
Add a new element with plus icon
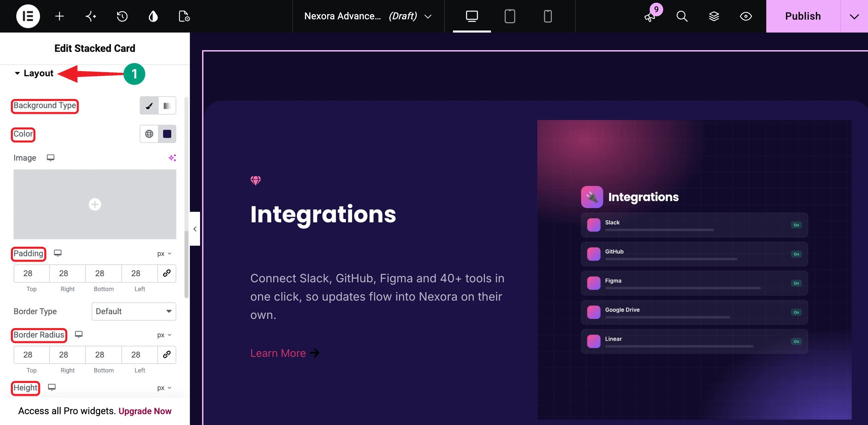click(x=59, y=16)
